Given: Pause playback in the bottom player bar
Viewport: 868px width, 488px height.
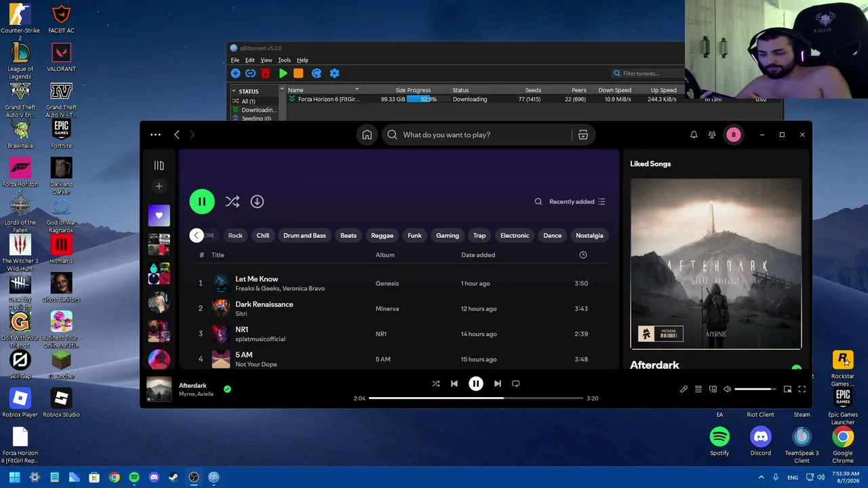Looking at the screenshot, I should [x=476, y=384].
